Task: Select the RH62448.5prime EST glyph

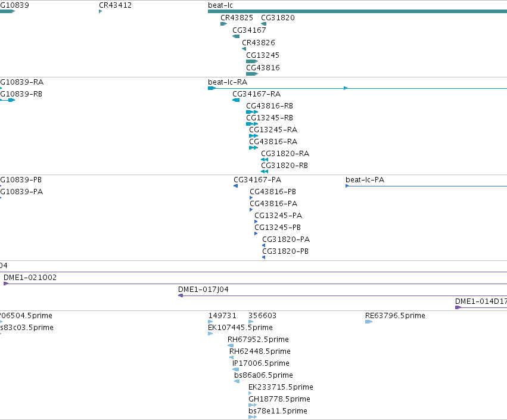Action: (x=232, y=357)
